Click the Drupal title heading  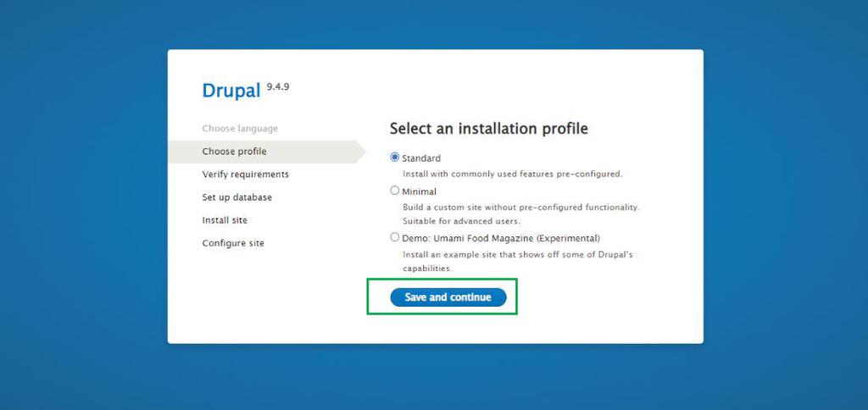(231, 91)
